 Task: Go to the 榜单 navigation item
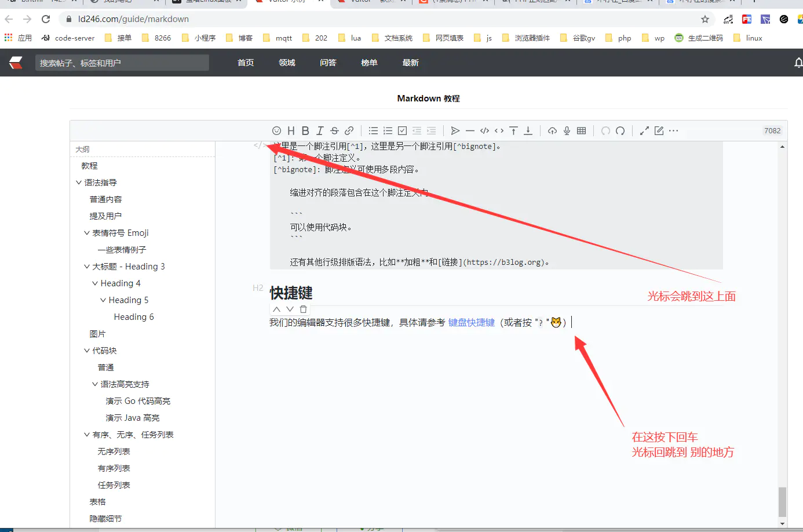click(x=369, y=63)
